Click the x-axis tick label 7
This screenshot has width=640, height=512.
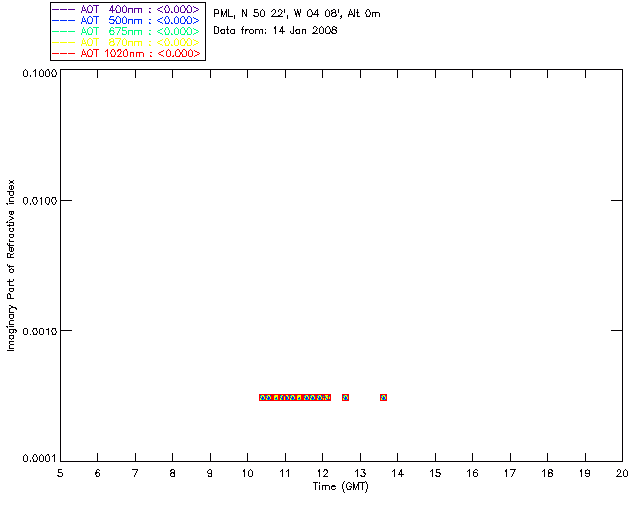(x=135, y=473)
